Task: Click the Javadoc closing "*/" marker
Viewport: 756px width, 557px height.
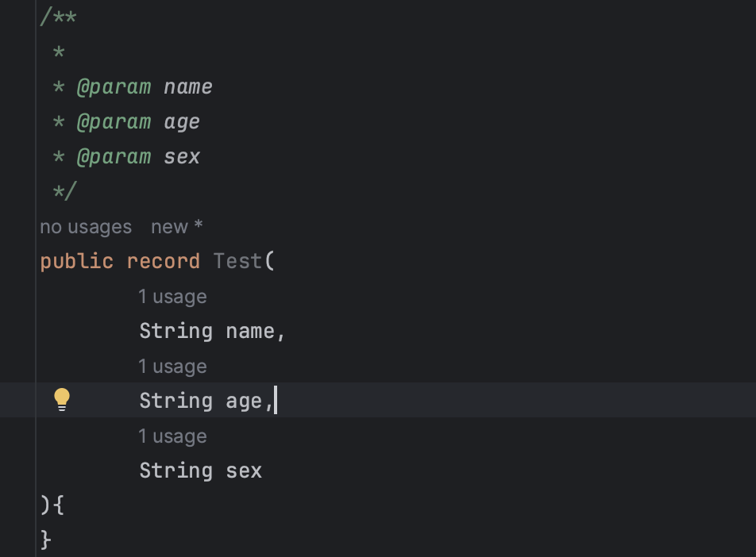Action: (x=64, y=191)
